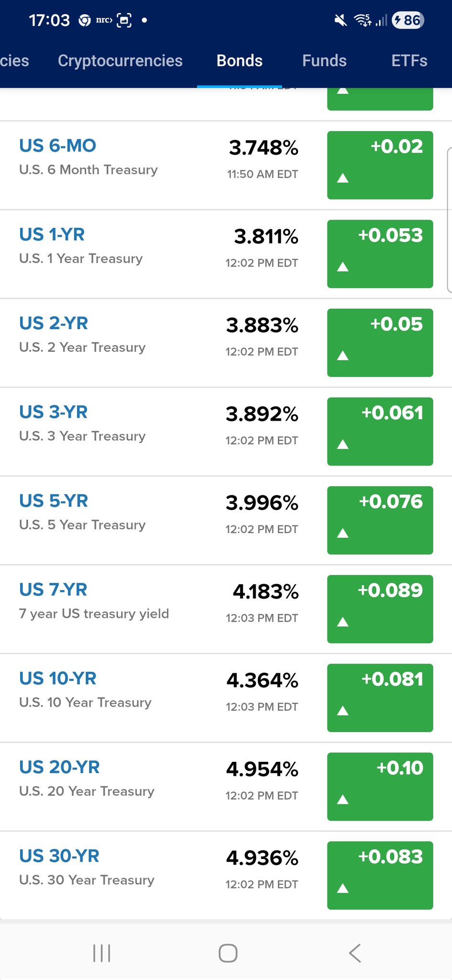Open the US 2-YR treasury link

click(x=54, y=323)
